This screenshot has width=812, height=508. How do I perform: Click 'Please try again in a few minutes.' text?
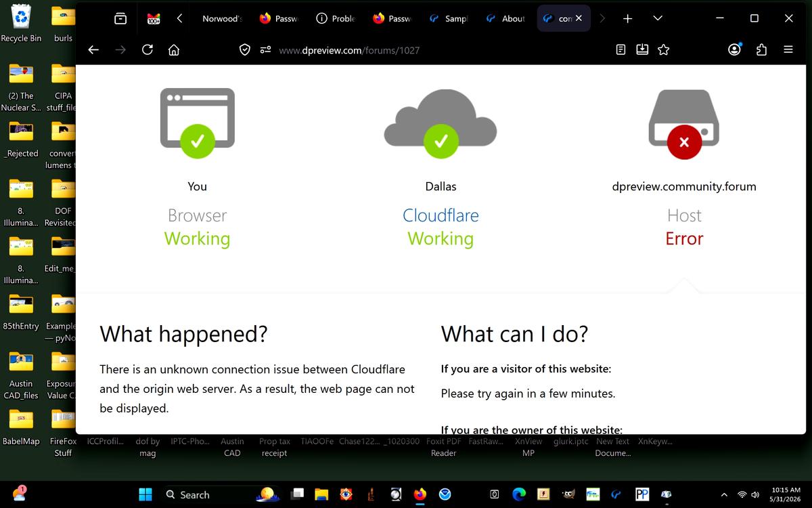[528, 394]
